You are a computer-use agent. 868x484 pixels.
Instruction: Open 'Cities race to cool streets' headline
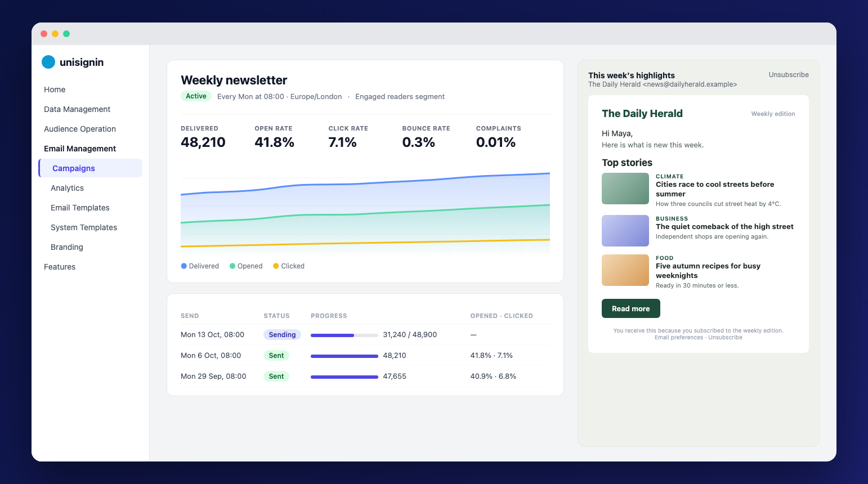(x=715, y=189)
